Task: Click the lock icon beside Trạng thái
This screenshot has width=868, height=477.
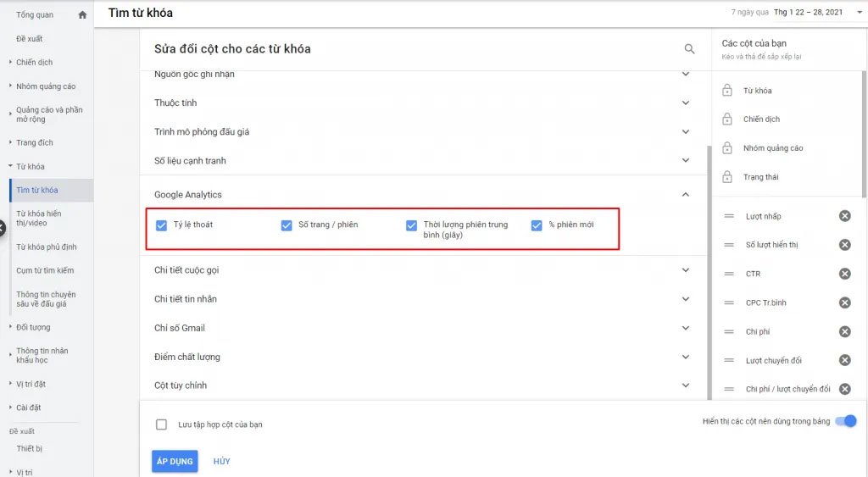Action: click(727, 177)
